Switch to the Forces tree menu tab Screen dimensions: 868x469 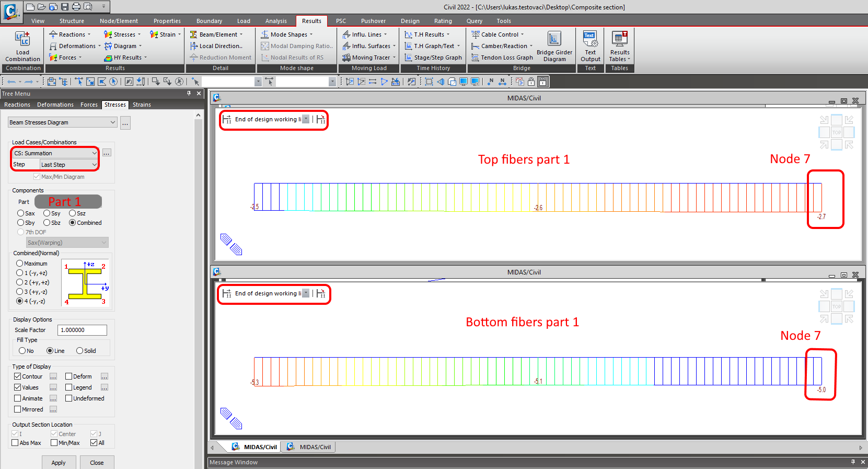pos(89,105)
